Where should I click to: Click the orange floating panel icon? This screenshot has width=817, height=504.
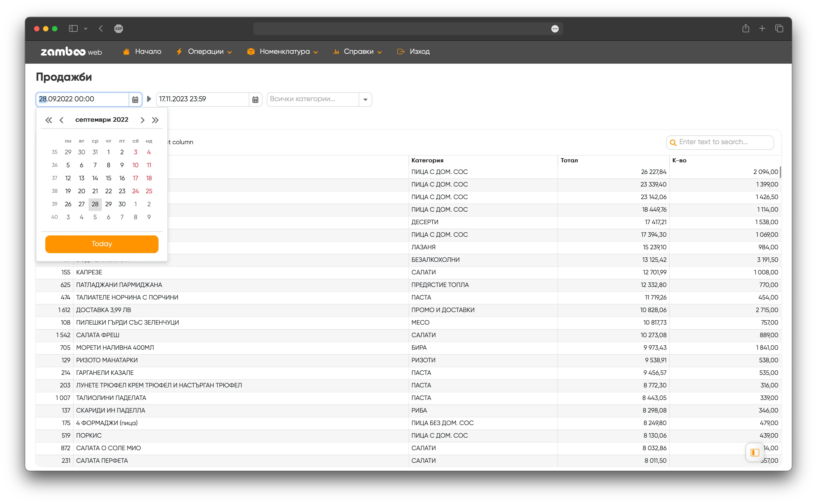point(755,452)
